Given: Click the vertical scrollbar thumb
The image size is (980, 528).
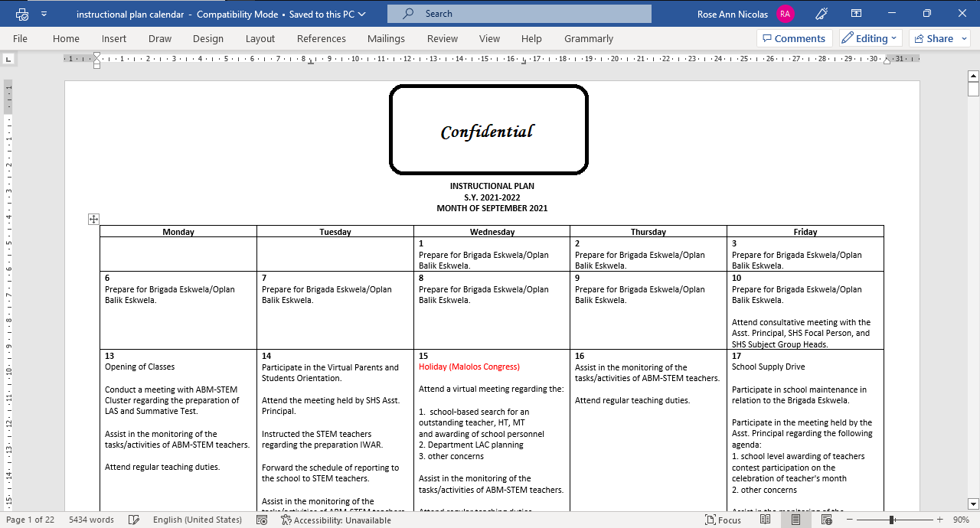Looking at the screenshot, I should (973, 89).
